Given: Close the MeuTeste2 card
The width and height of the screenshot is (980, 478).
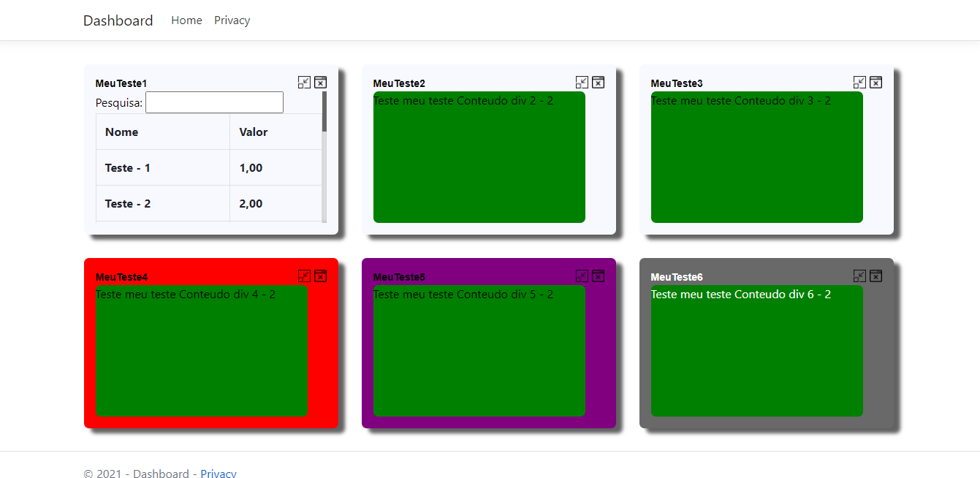Looking at the screenshot, I should pyautogui.click(x=598, y=82).
